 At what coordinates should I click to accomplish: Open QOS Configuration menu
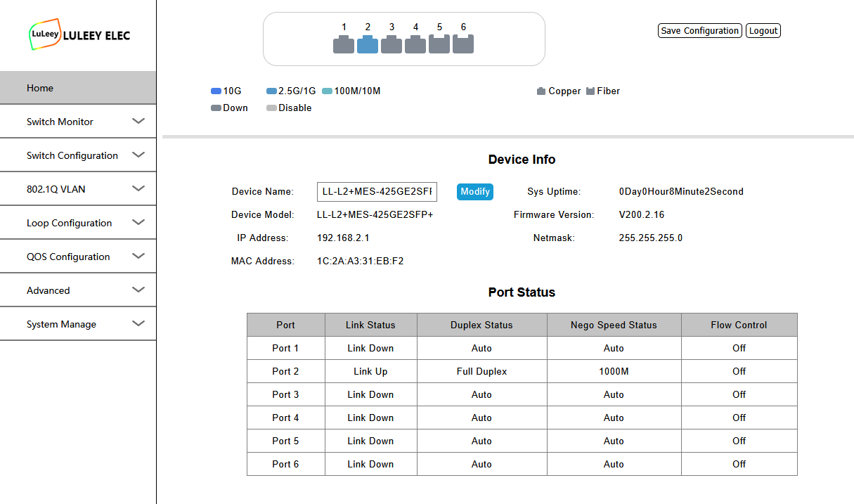click(78, 257)
